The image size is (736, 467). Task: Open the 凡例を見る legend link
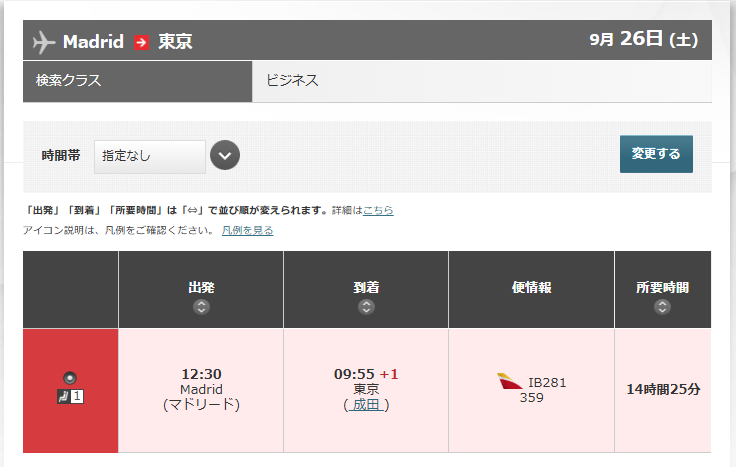tap(247, 230)
